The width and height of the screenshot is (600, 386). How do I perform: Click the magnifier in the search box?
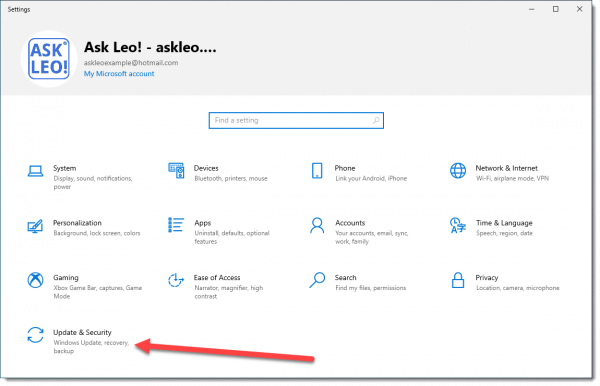pos(376,121)
